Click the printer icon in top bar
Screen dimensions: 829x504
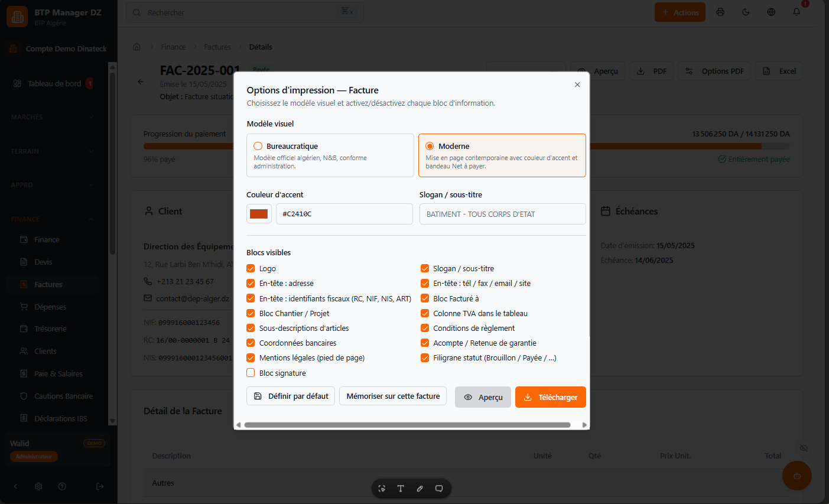pyautogui.click(x=720, y=12)
